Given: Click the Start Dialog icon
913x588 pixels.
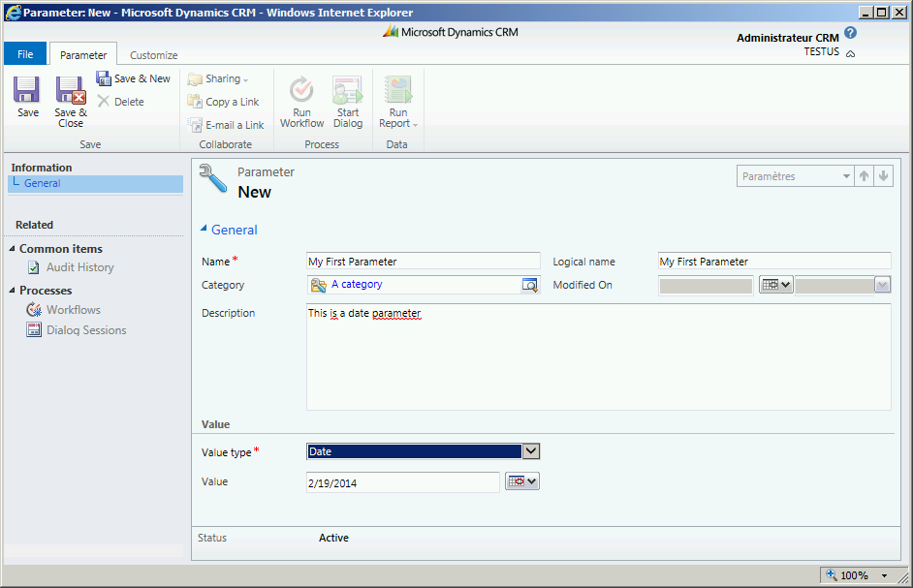Looking at the screenshot, I should coord(348,90).
